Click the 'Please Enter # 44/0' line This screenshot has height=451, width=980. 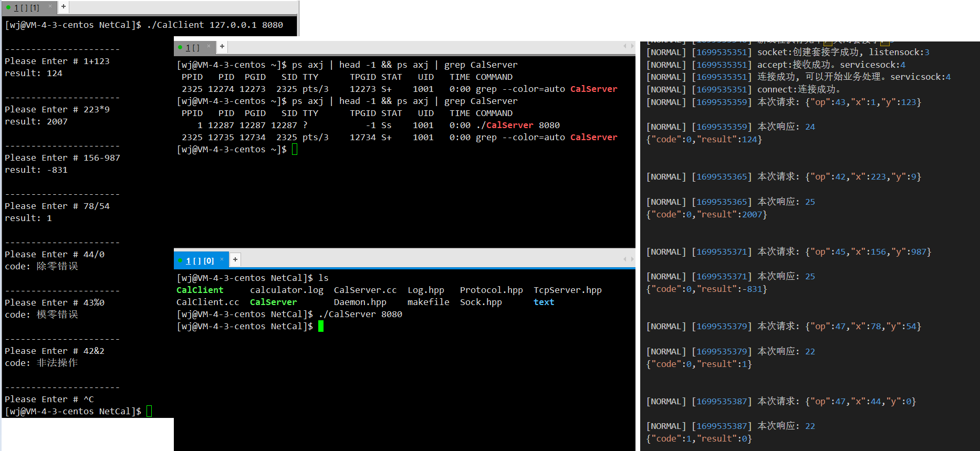[x=55, y=255]
